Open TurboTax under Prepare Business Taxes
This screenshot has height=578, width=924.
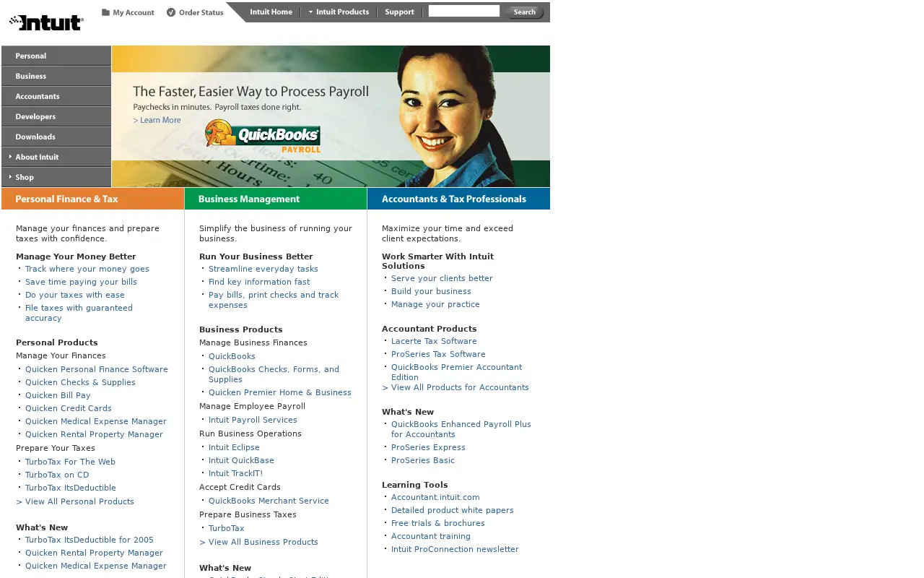tap(227, 528)
